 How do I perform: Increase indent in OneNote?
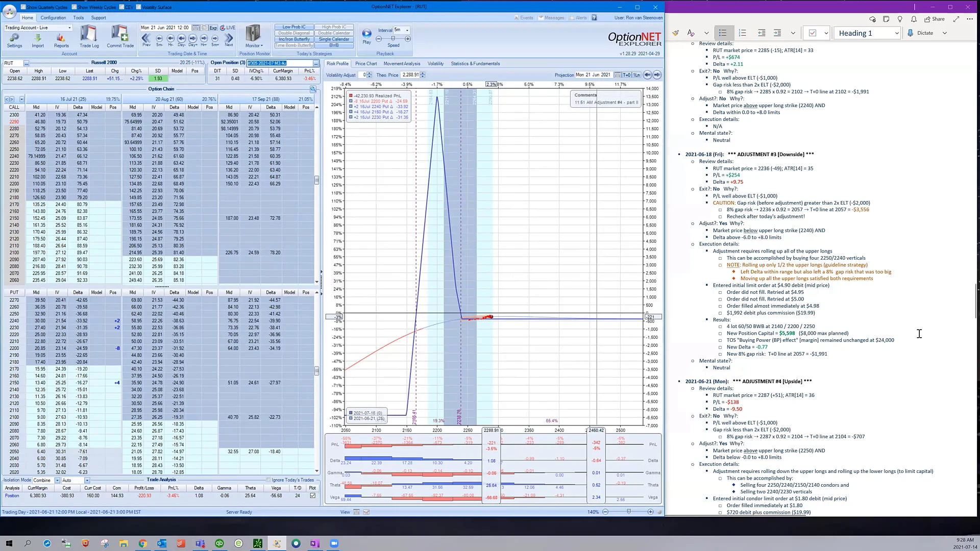coord(777,33)
